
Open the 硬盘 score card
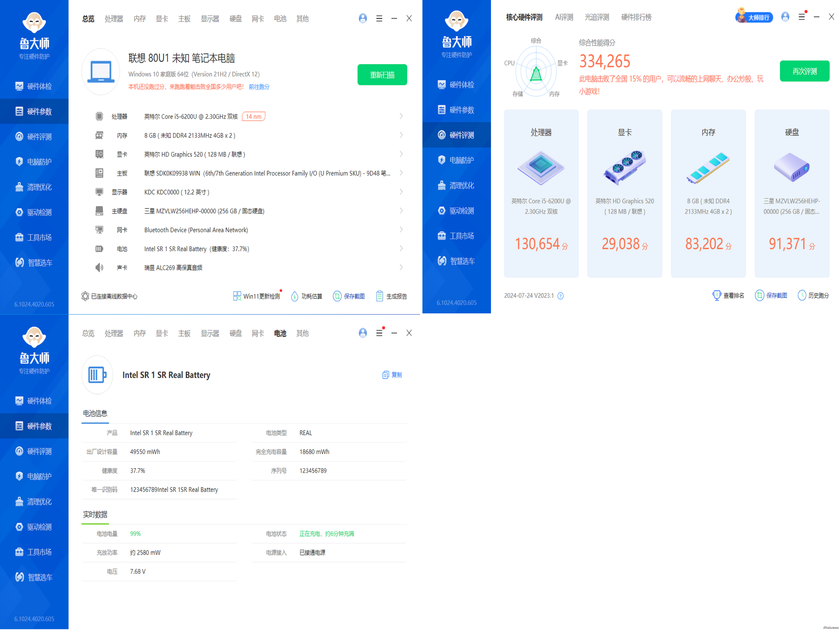(792, 194)
